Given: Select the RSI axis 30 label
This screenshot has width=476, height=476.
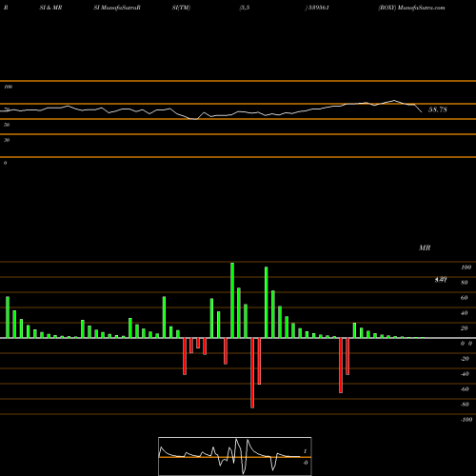Looking at the screenshot, I should tap(7, 140).
